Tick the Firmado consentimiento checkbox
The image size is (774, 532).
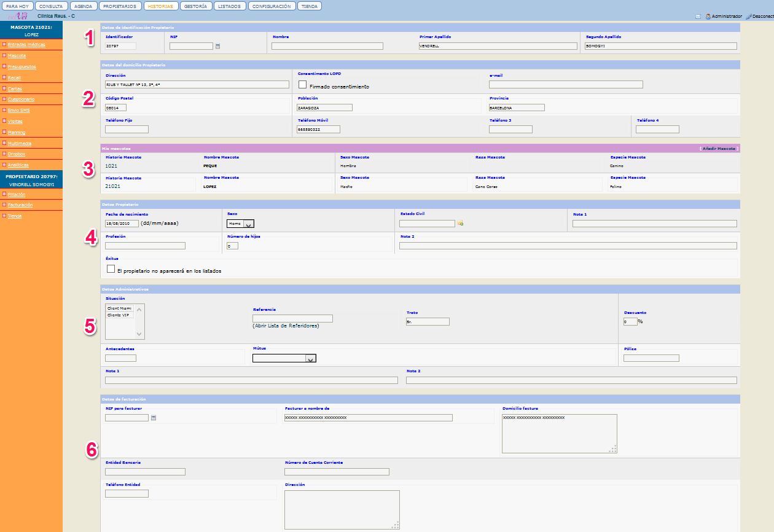(302, 85)
